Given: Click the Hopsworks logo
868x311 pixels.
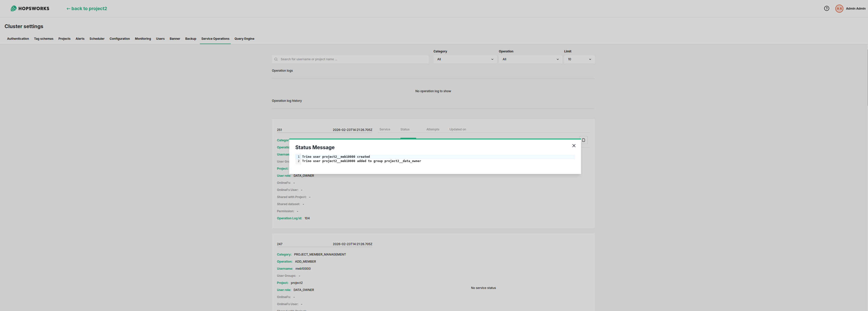Looking at the screenshot, I should click(30, 8).
